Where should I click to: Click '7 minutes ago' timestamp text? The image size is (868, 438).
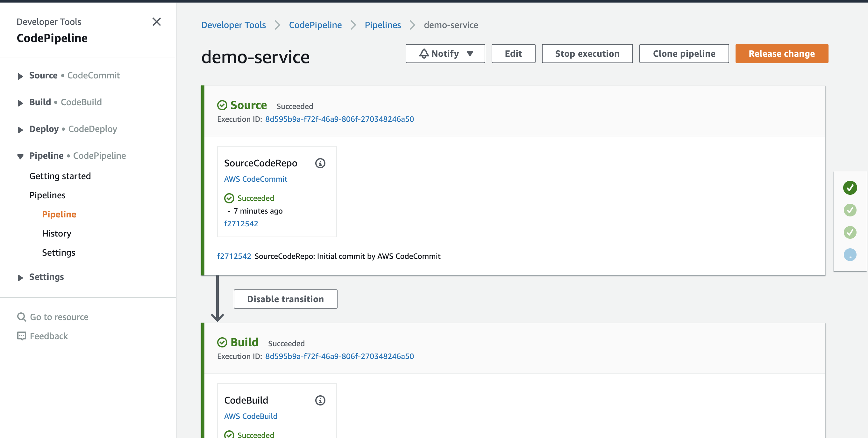point(258,211)
